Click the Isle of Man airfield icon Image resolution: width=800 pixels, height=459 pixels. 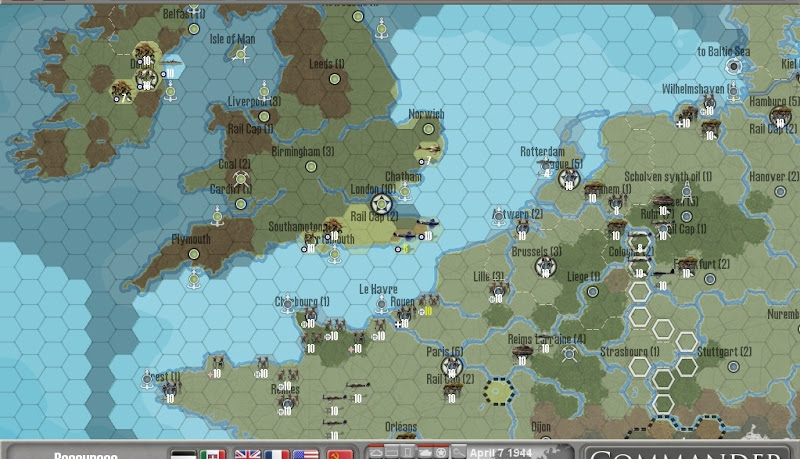pos(240,54)
